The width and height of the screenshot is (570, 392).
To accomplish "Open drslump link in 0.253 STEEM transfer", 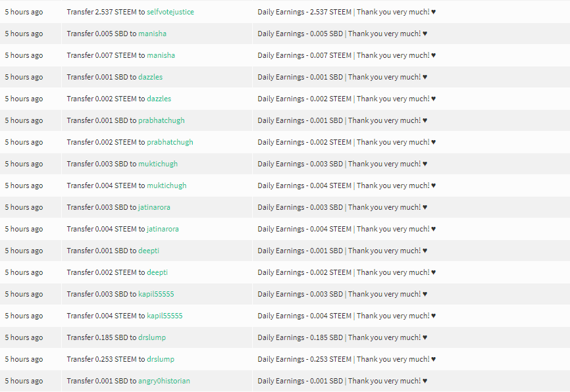I will 161,359.
